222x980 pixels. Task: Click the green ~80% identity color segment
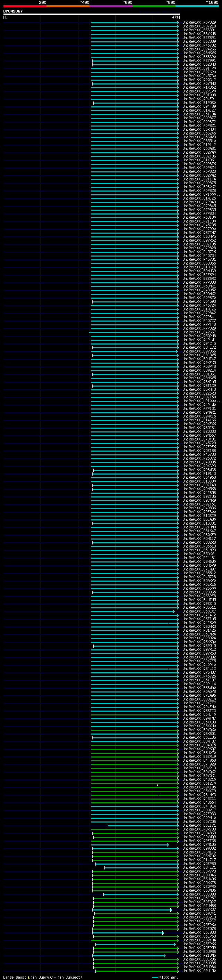(154, 7)
